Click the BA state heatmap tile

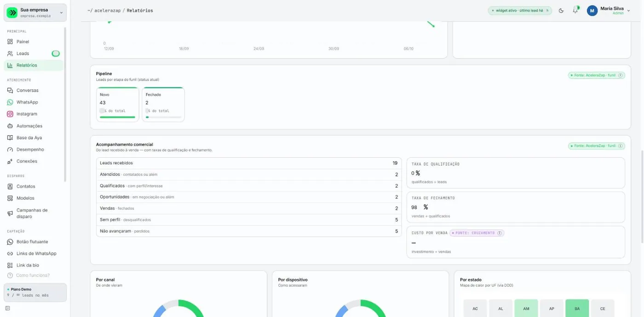pos(577,308)
